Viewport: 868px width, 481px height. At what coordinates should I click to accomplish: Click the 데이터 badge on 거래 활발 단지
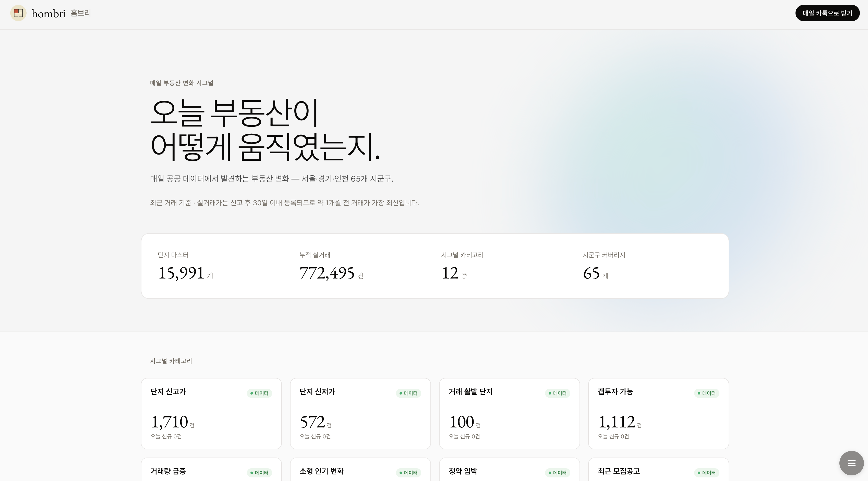point(558,393)
